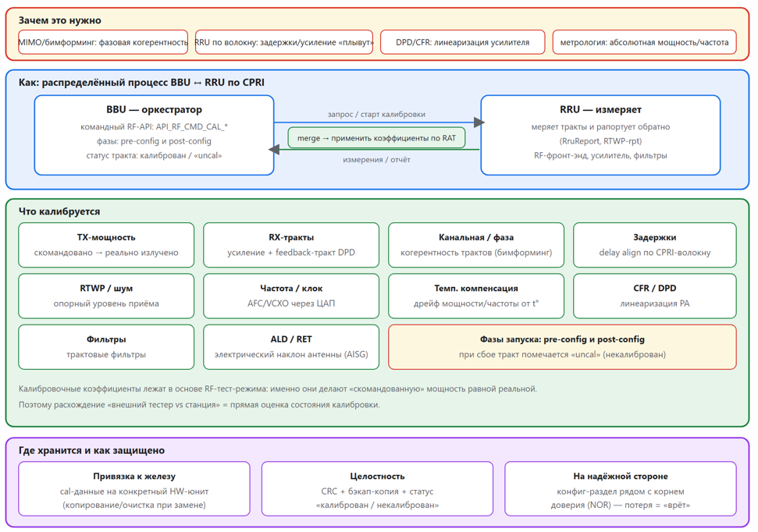
Task: Select the метрология абсолютная мощность box
Action: click(x=644, y=42)
